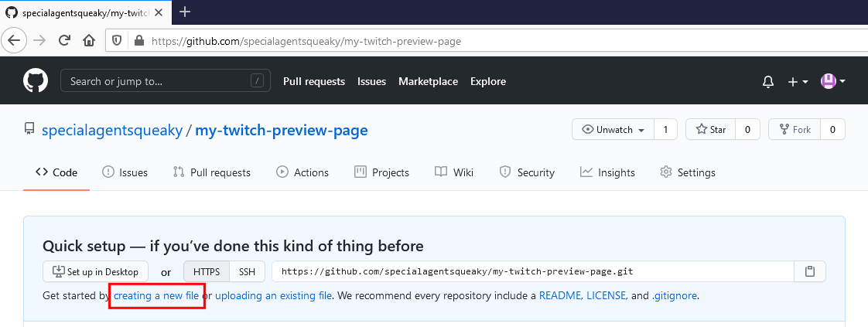868x327 pixels.
Task: Copy the repository URL with clipboard icon
Action: click(810, 271)
